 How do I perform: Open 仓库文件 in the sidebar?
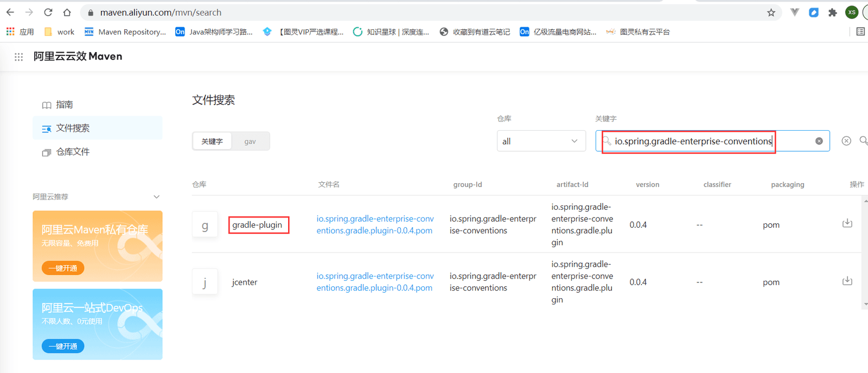(x=73, y=152)
